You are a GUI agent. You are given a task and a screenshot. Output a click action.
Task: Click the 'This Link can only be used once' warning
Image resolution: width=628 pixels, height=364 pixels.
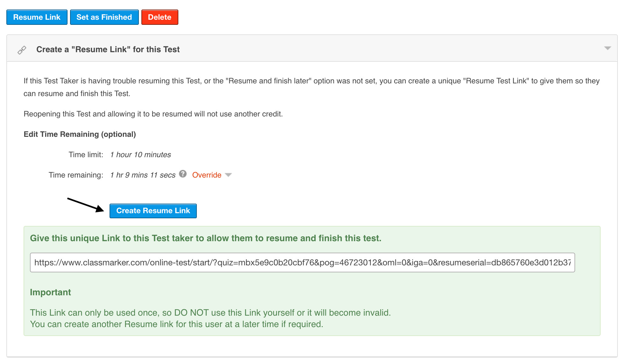(x=210, y=312)
